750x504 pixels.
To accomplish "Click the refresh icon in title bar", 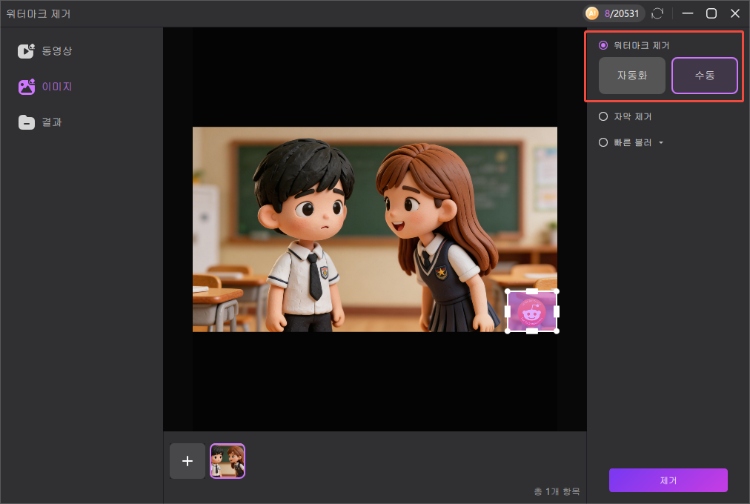I will pos(657,14).
